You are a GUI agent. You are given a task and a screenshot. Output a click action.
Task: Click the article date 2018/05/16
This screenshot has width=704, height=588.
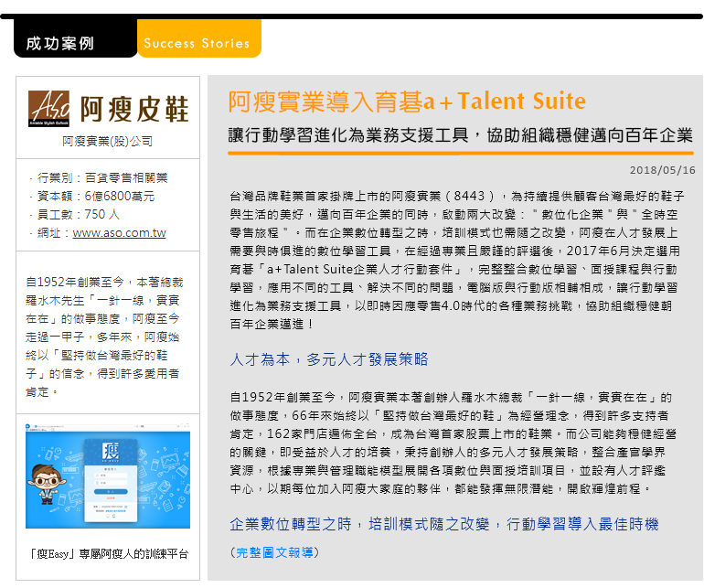click(x=662, y=170)
